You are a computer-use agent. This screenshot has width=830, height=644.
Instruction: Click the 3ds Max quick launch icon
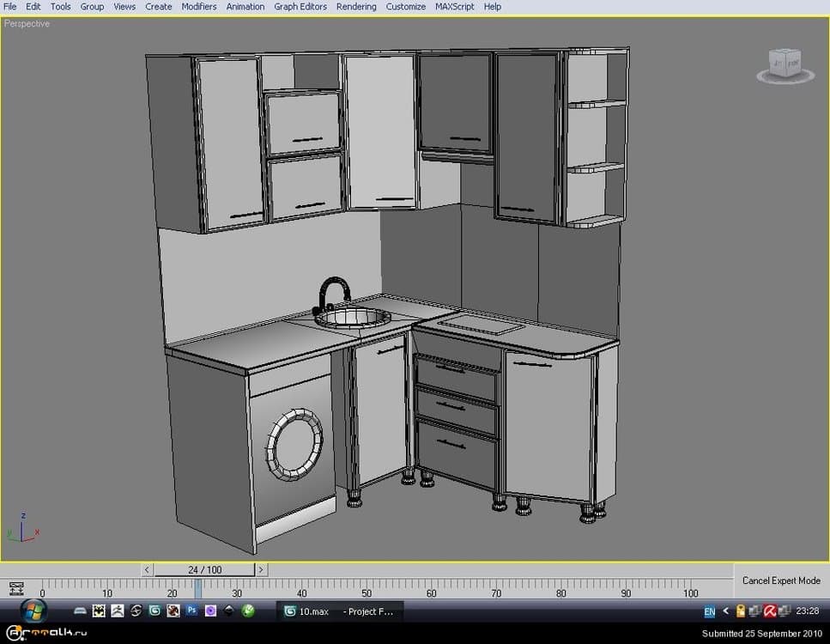coord(154,611)
